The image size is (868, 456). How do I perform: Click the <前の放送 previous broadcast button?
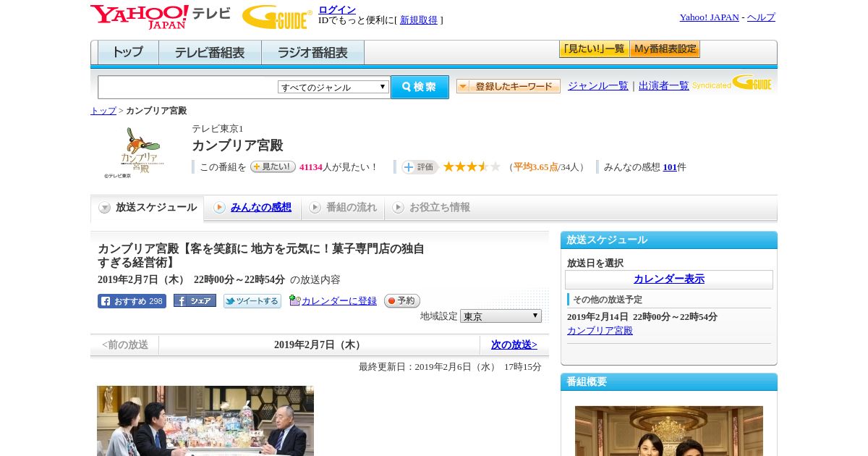(125, 345)
